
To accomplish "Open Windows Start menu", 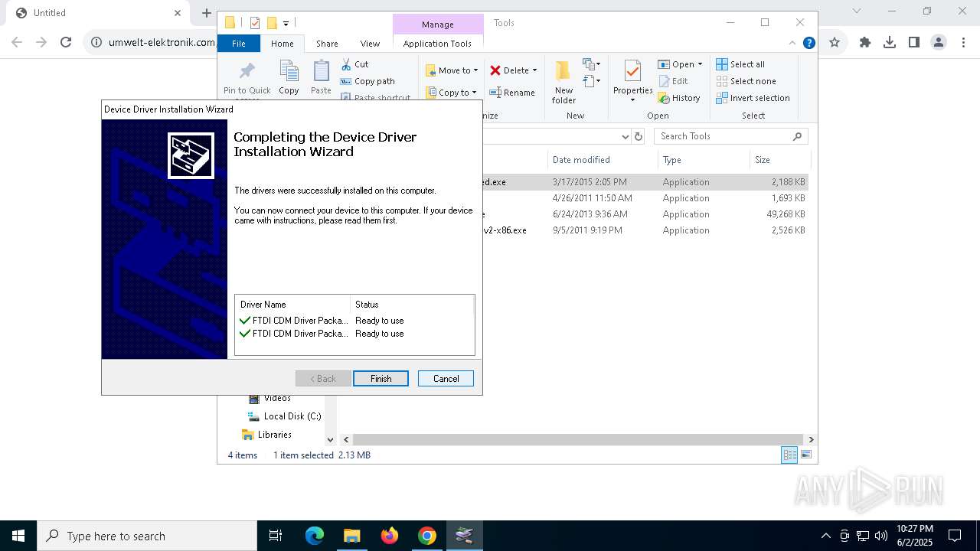I will point(18,536).
